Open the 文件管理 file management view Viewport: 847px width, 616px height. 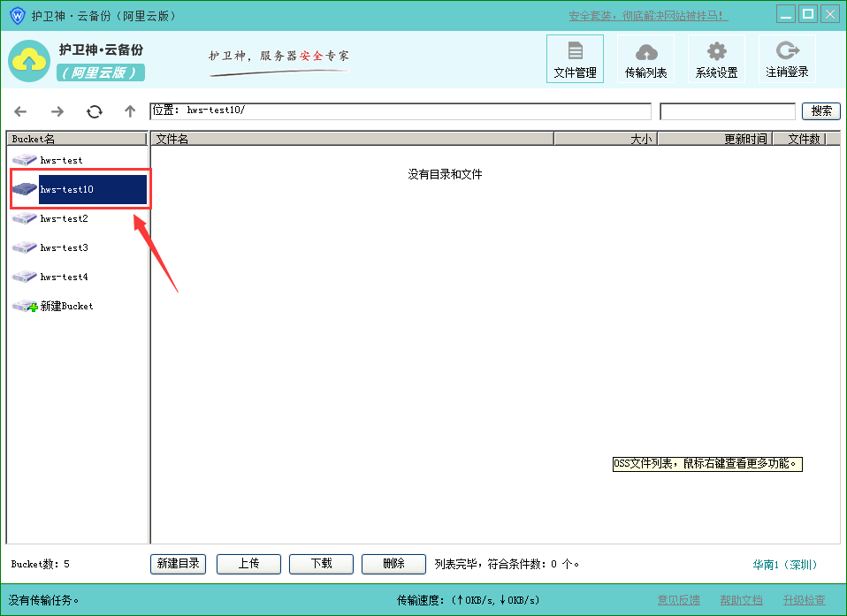pos(575,59)
